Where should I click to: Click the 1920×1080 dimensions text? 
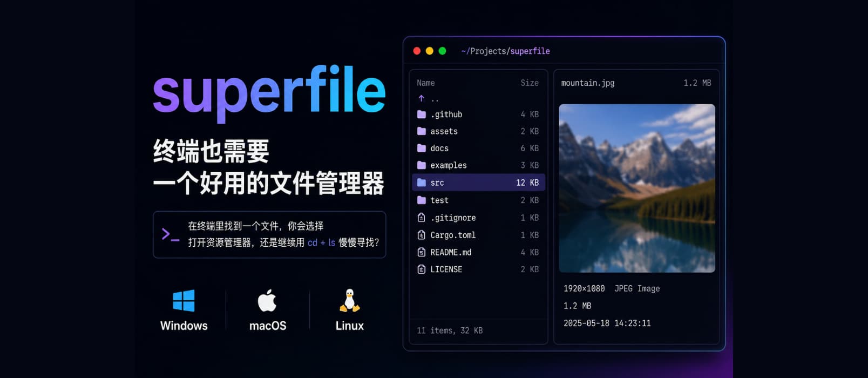pyautogui.click(x=584, y=288)
